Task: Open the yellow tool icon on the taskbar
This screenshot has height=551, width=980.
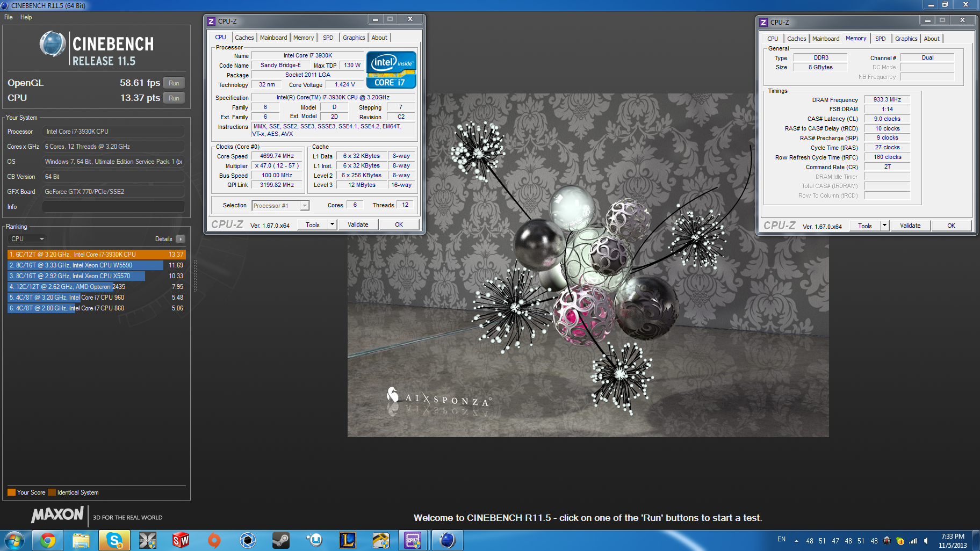Action: pos(380,540)
